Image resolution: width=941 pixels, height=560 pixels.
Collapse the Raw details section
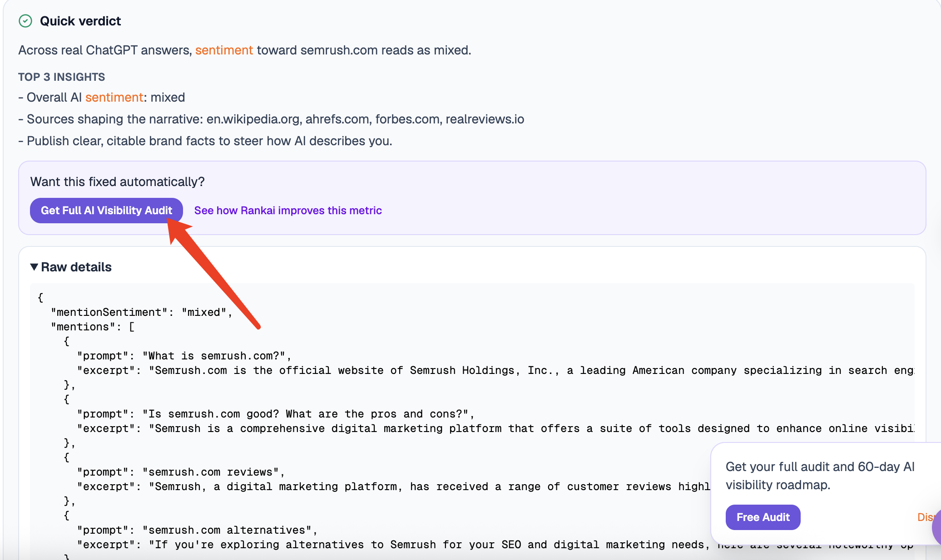coord(71,267)
